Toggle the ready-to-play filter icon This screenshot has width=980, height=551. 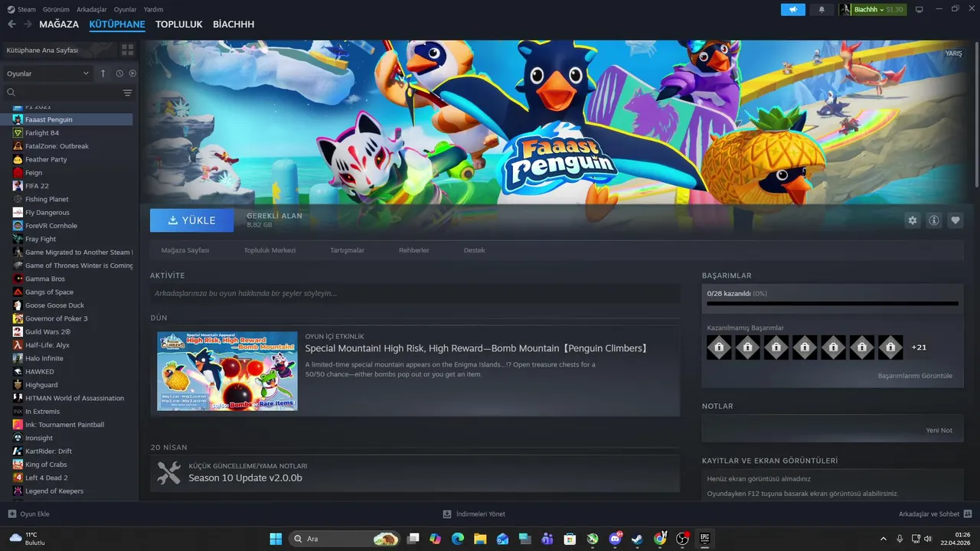tap(132, 73)
